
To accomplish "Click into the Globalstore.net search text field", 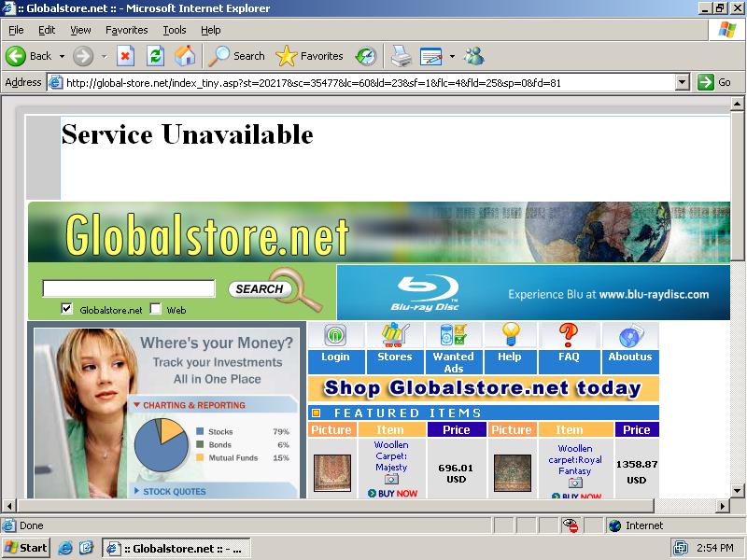I will pos(129,288).
